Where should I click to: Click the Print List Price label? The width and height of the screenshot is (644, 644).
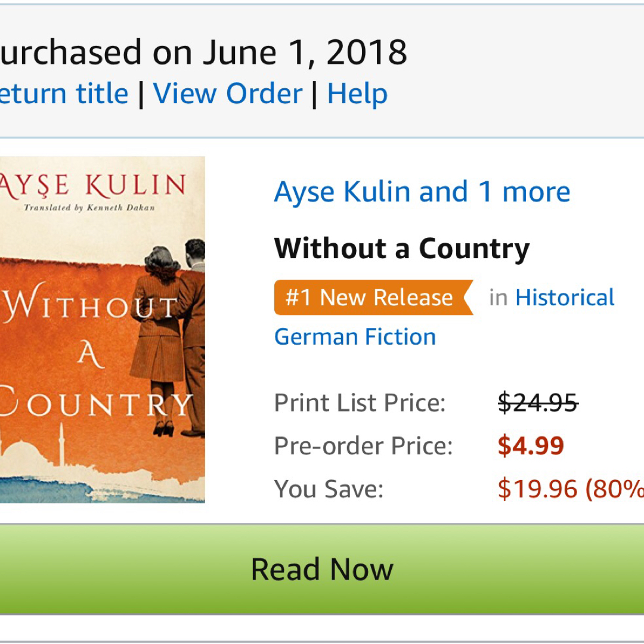[360, 403]
